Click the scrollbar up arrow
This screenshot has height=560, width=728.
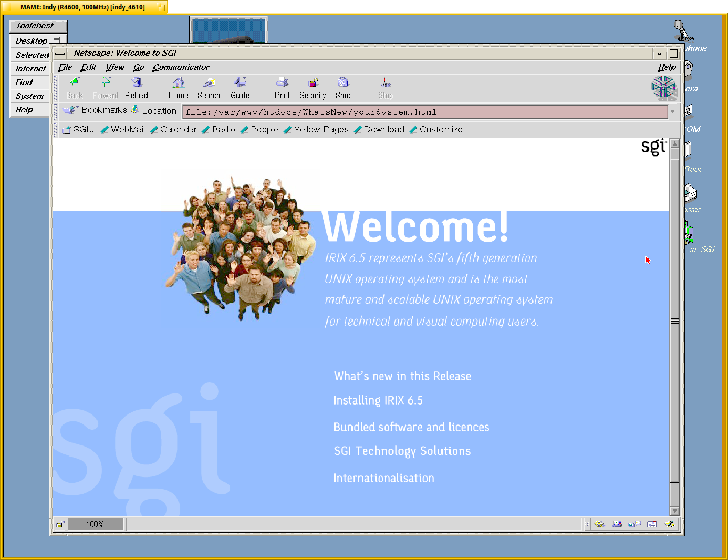(x=675, y=143)
